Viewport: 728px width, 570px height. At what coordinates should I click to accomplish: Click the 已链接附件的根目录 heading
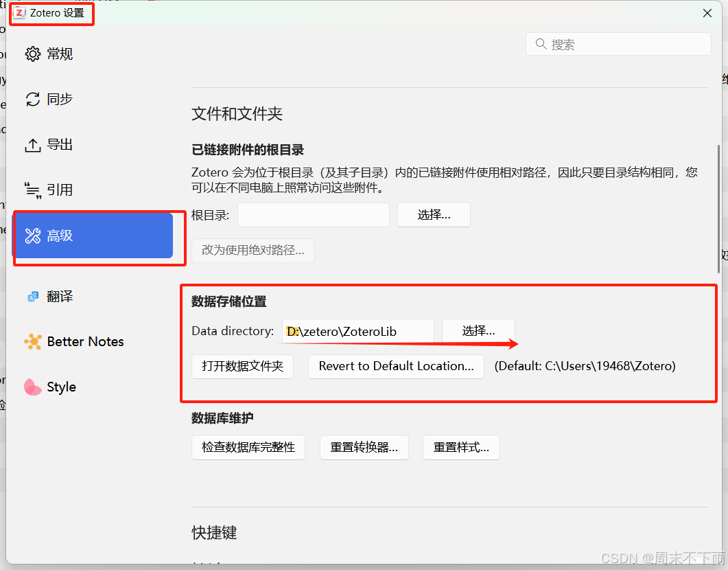tap(248, 150)
